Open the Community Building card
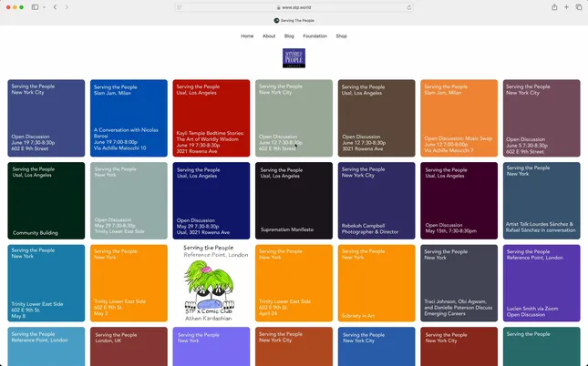588x366 pixels. click(46, 200)
